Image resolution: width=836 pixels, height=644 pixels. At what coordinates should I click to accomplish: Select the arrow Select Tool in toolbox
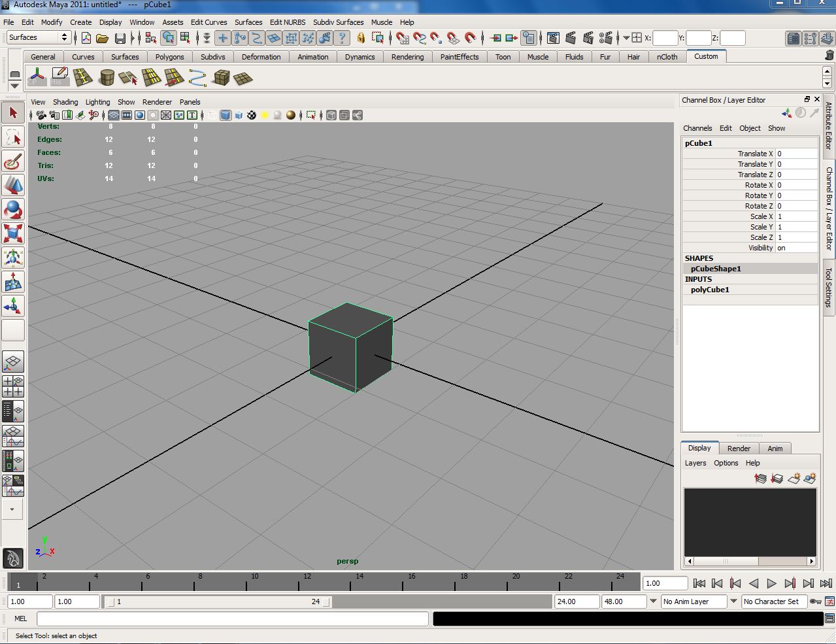point(13,112)
